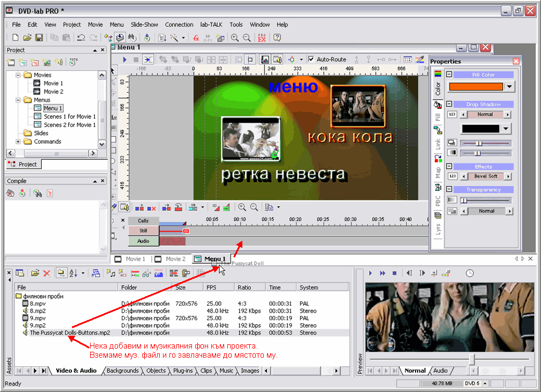
Task: Open a project with the folder icon
Action: click(x=27, y=38)
